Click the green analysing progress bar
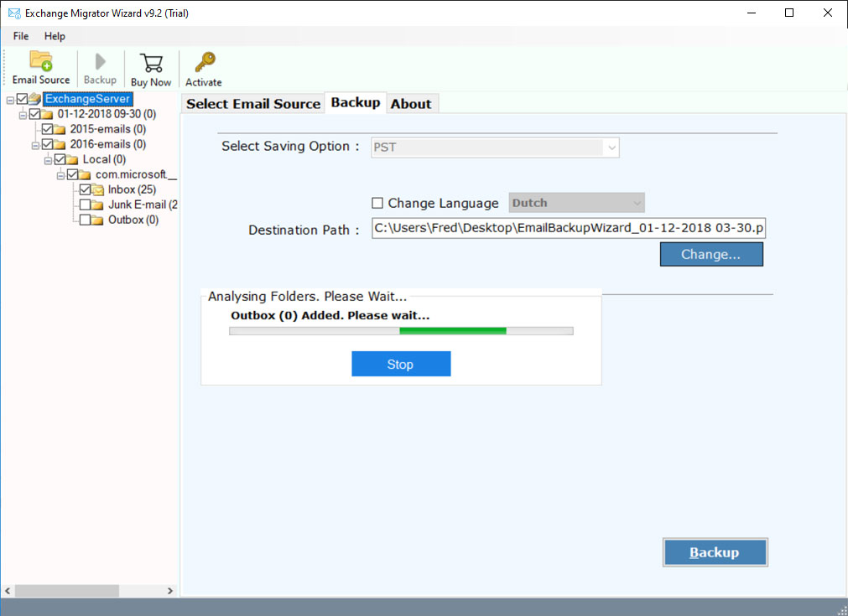Image resolution: width=848 pixels, height=616 pixels. [x=401, y=331]
